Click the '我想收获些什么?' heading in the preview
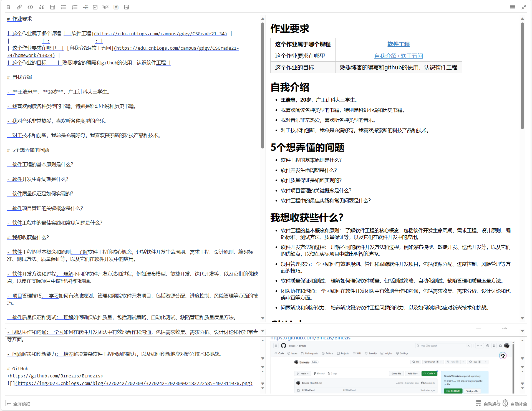Screen dimensions: 532x411 coord(307,218)
